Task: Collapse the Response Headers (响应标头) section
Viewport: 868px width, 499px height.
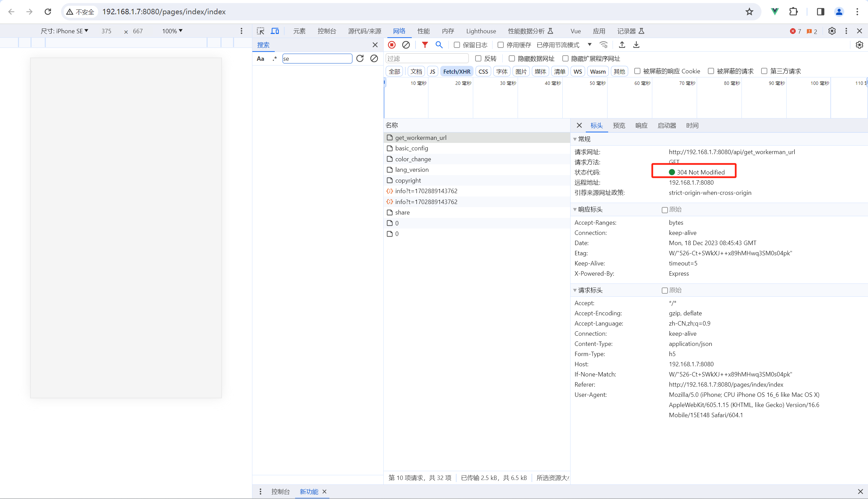Action: click(x=575, y=209)
